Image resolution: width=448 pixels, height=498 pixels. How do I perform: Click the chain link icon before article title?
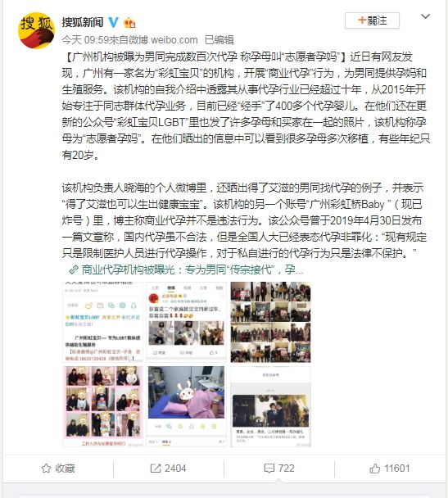coord(74,269)
